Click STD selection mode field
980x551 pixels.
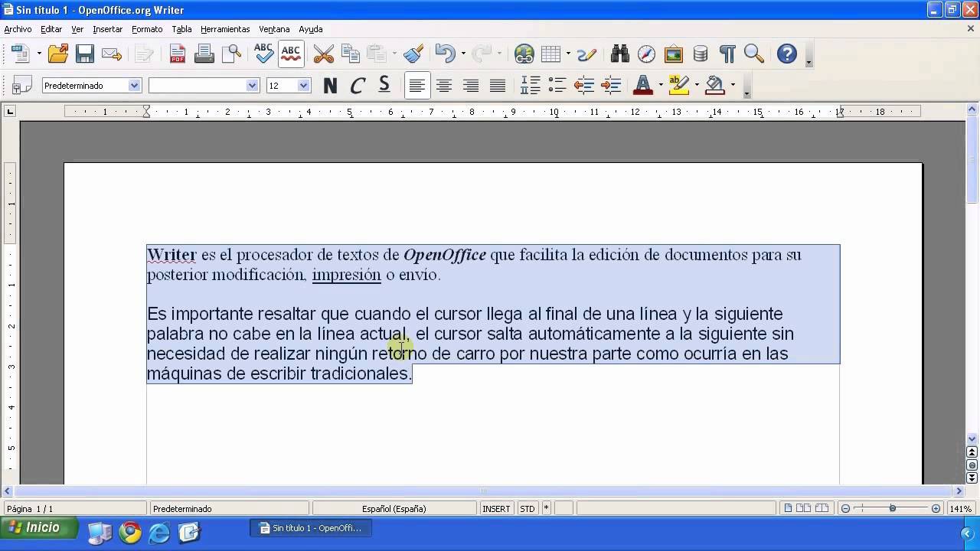528,509
